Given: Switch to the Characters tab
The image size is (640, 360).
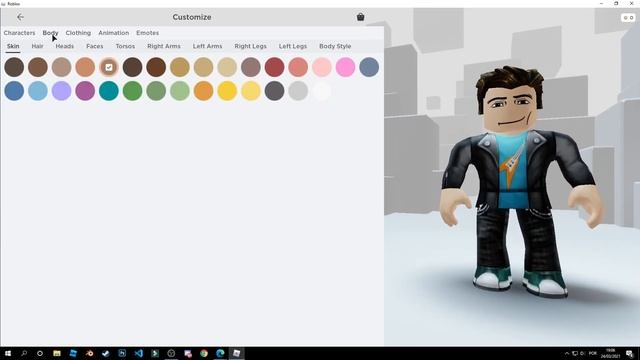Looking at the screenshot, I should tap(19, 33).
